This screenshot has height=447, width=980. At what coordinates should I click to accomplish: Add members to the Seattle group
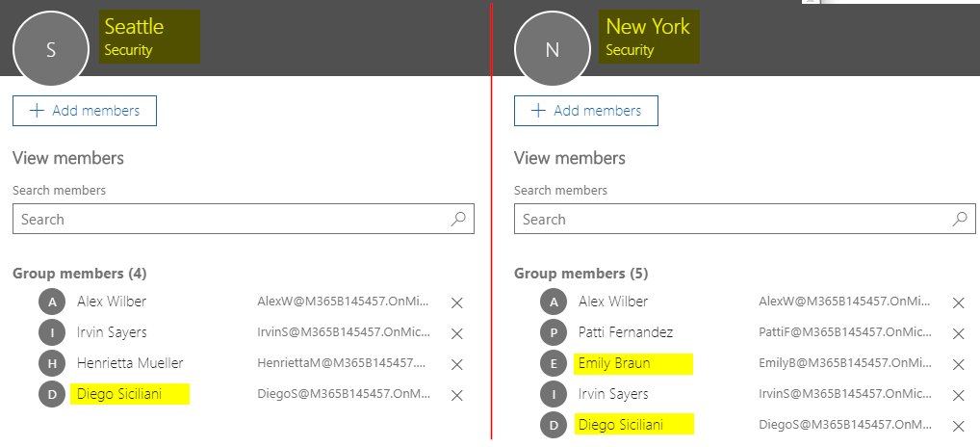click(x=85, y=111)
